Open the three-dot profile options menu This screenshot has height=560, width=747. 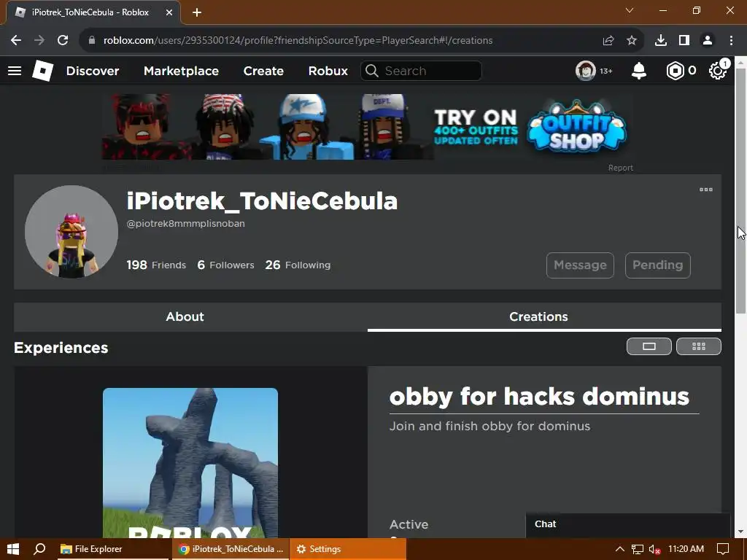(706, 190)
